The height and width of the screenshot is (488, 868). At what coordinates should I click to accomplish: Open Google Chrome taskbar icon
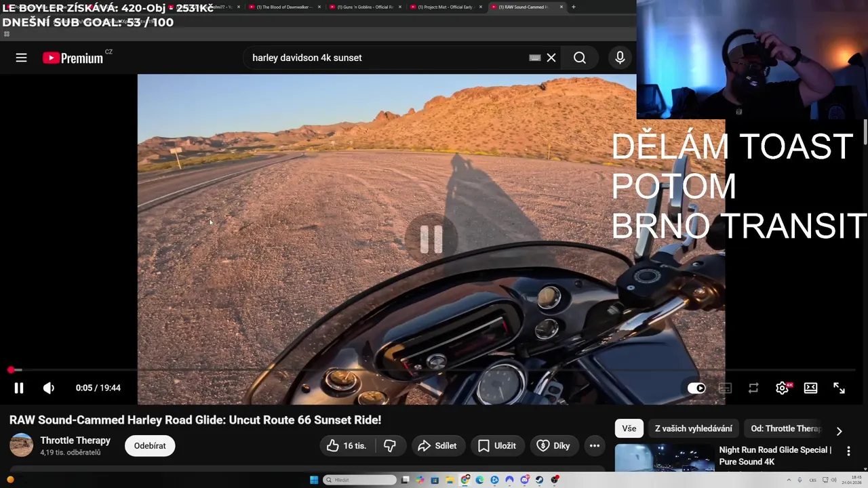465,480
